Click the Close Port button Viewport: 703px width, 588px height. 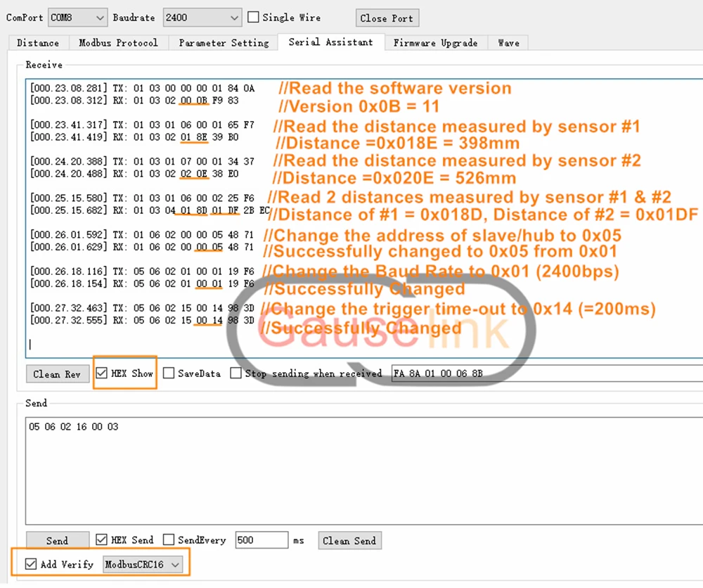[387, 18]
